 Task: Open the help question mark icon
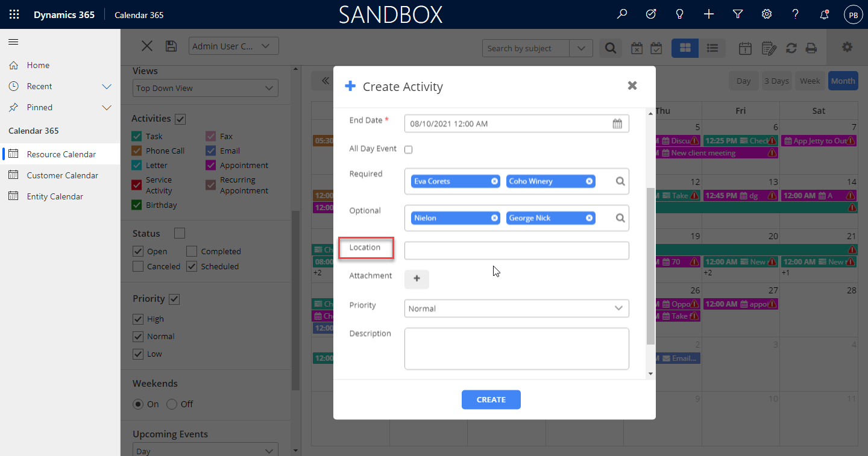click(x=796, y=14)
